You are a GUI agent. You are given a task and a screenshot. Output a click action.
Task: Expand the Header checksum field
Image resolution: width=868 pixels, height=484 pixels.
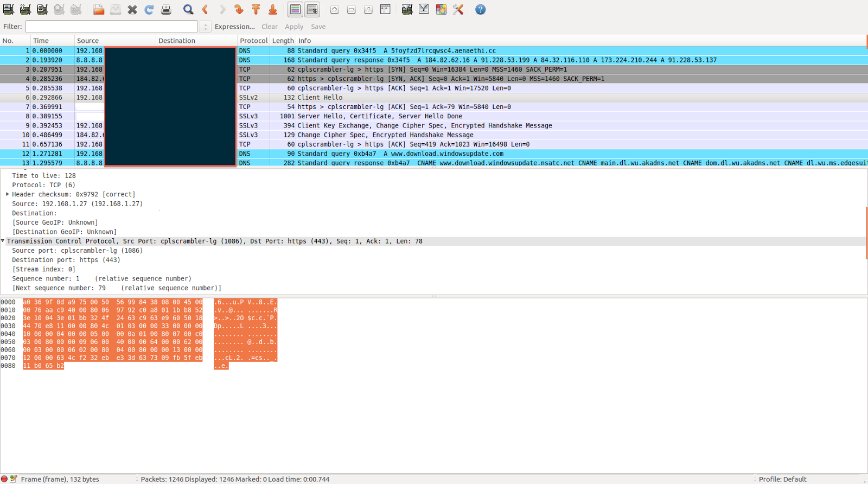coord(8,194)
